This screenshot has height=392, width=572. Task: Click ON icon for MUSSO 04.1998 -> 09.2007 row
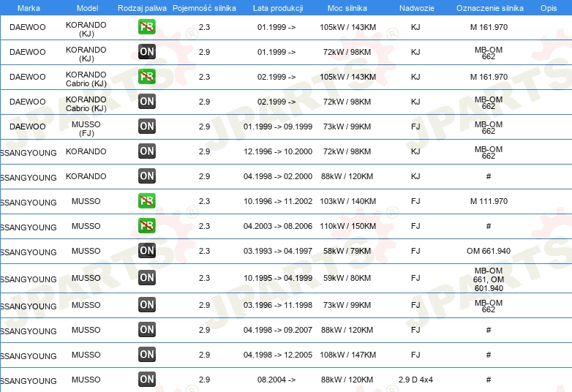(146, 330)
